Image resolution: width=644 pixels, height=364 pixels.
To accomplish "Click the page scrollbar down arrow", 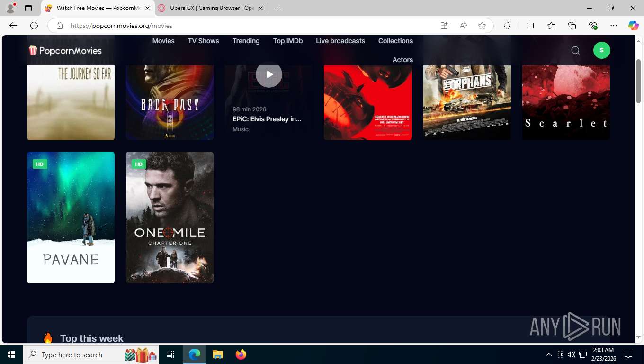I will (x=639, y=337).
